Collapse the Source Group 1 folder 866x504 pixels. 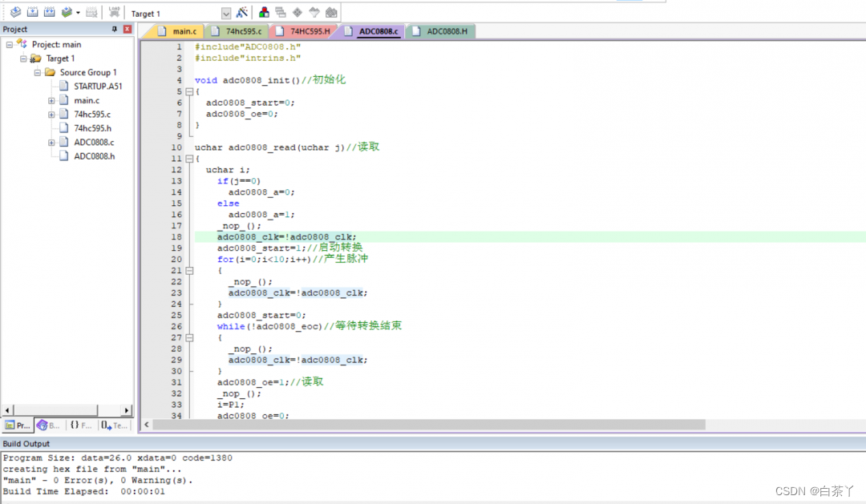pos(38,73)
